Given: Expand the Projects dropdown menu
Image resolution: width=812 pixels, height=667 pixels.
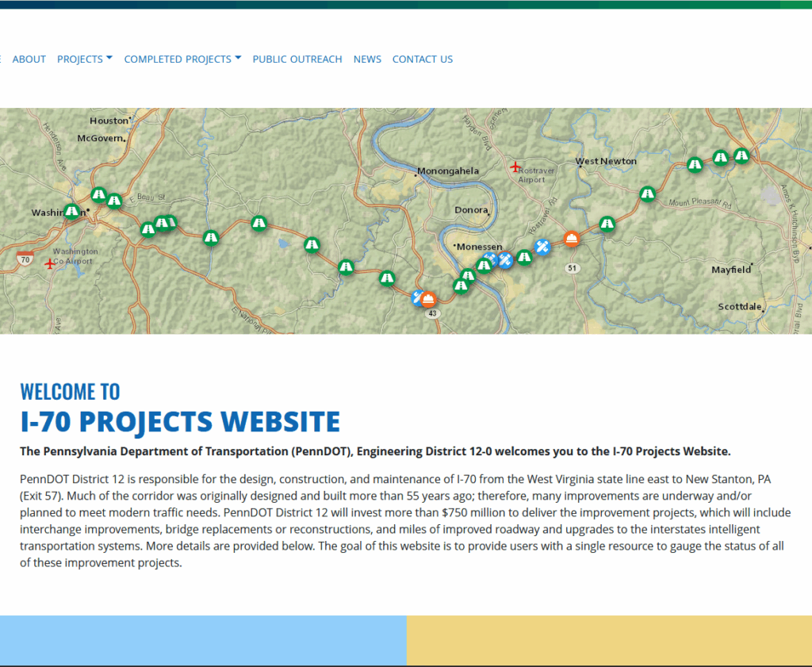Looking at the screenshot, I should 84,59.
